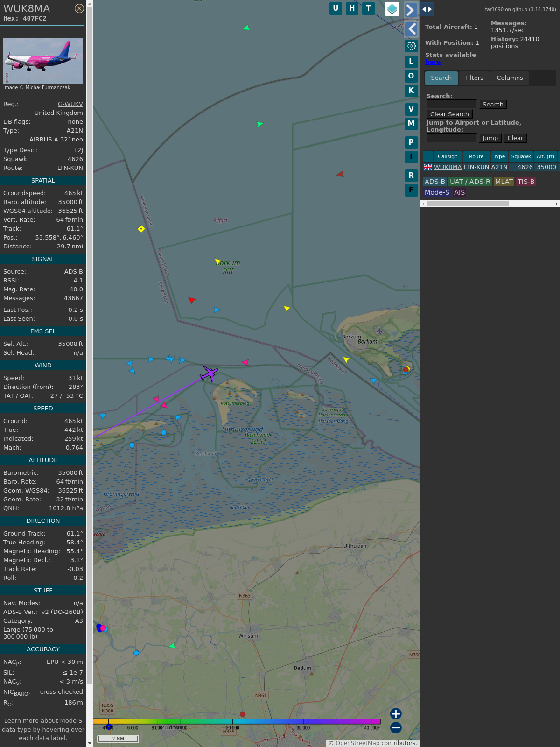Click the right arrow of table scrollbar
This screenshot has width=560, height=747.
pyautogui.click(x=557, y=204)
